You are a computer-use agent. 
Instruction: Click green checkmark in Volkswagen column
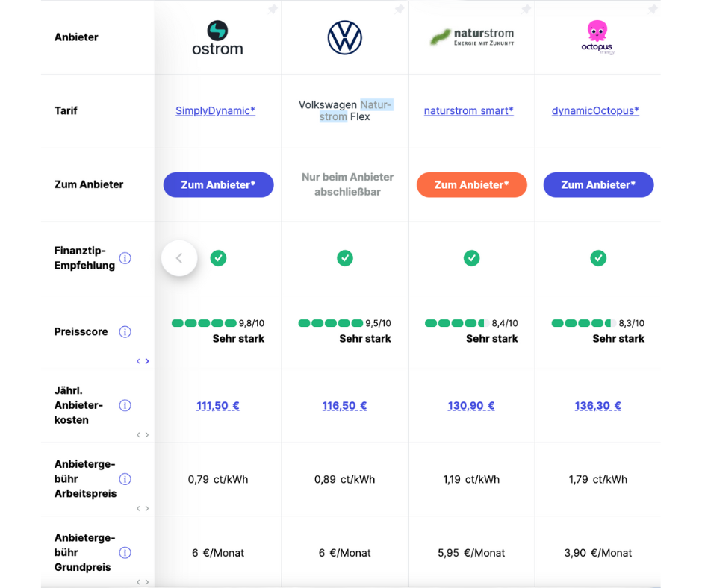(x=345, y=258)
